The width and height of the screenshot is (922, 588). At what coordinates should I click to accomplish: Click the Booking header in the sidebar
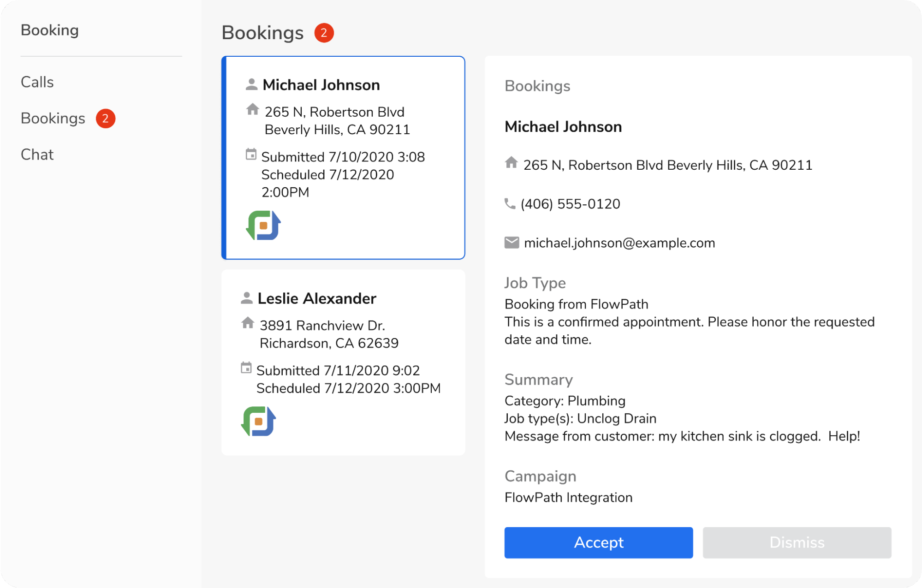coord(49,30)
